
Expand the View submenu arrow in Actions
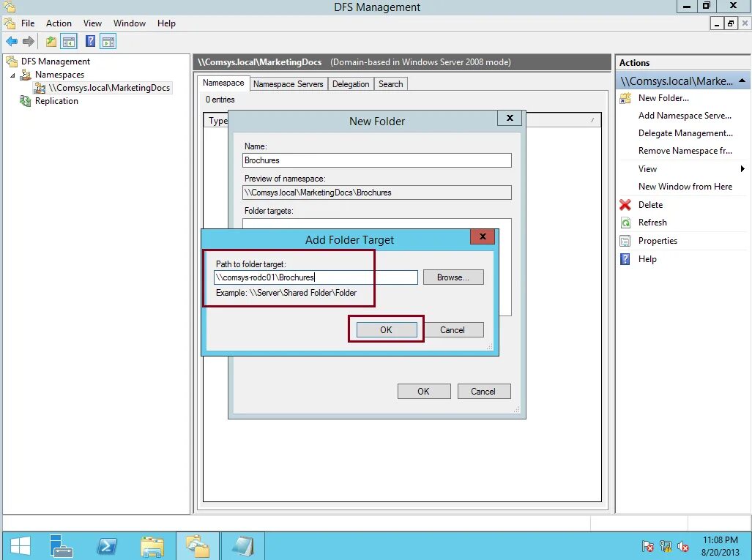pyautogui.click(x=742, y=169)
